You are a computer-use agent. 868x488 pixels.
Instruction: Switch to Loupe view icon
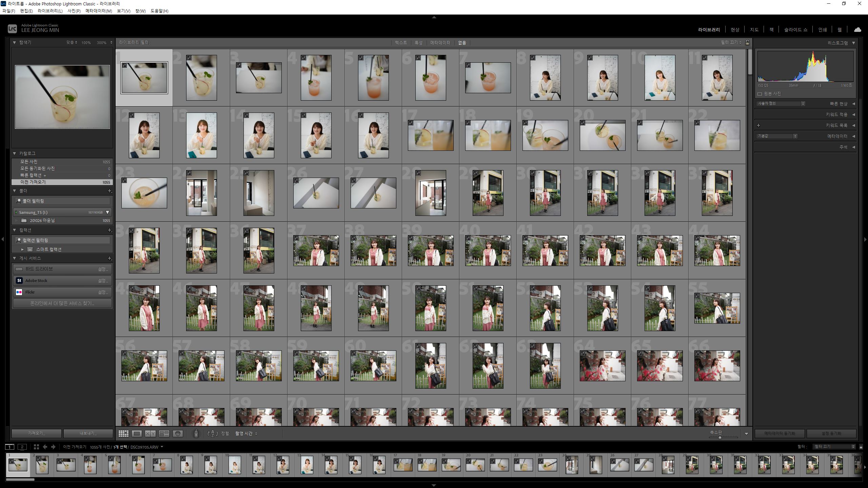[x=137, y=433]
